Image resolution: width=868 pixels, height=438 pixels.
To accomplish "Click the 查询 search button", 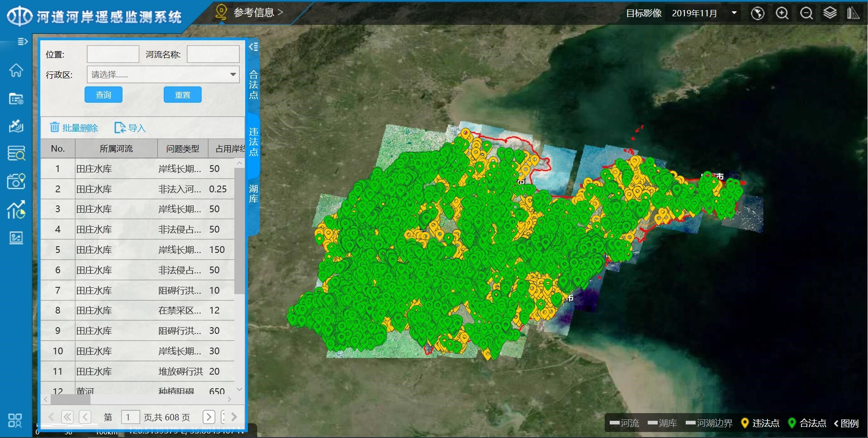I will tap(103, 95).
